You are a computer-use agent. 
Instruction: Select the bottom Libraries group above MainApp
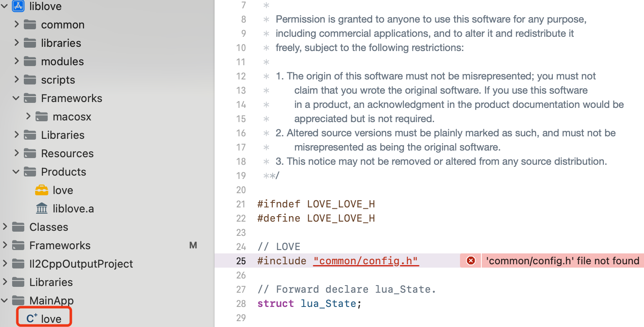51,282
